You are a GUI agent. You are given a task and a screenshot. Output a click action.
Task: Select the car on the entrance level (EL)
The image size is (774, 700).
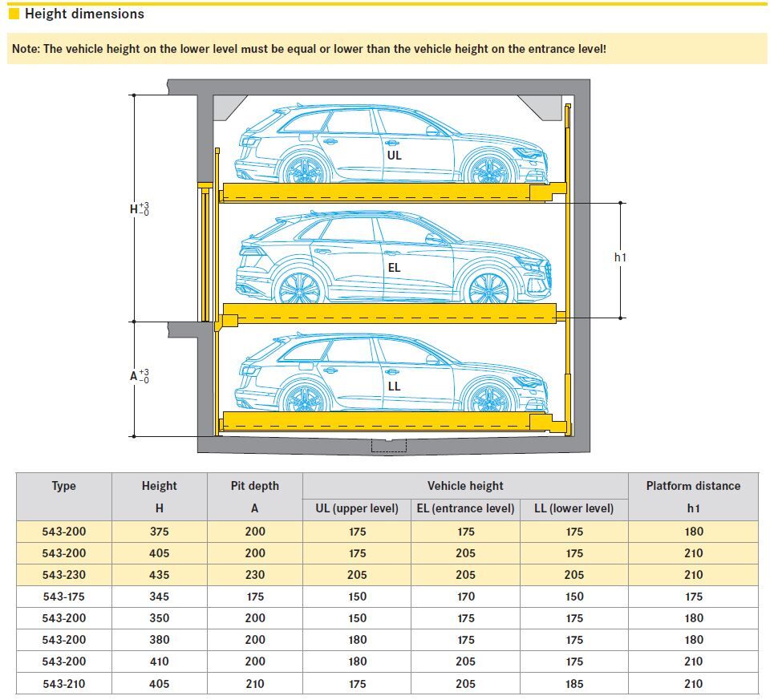(x=393, y=258)
